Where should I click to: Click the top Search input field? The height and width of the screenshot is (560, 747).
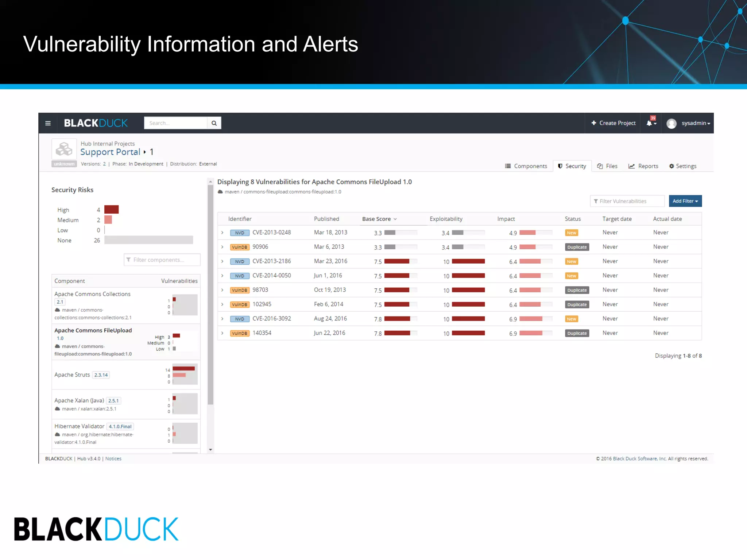[x=175, y=123]
